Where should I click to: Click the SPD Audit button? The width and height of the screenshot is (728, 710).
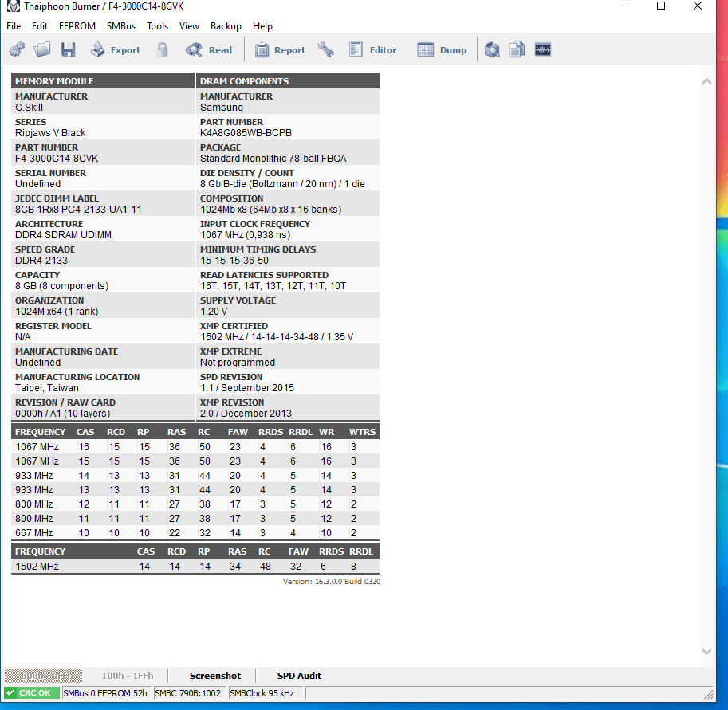(299, 676)
